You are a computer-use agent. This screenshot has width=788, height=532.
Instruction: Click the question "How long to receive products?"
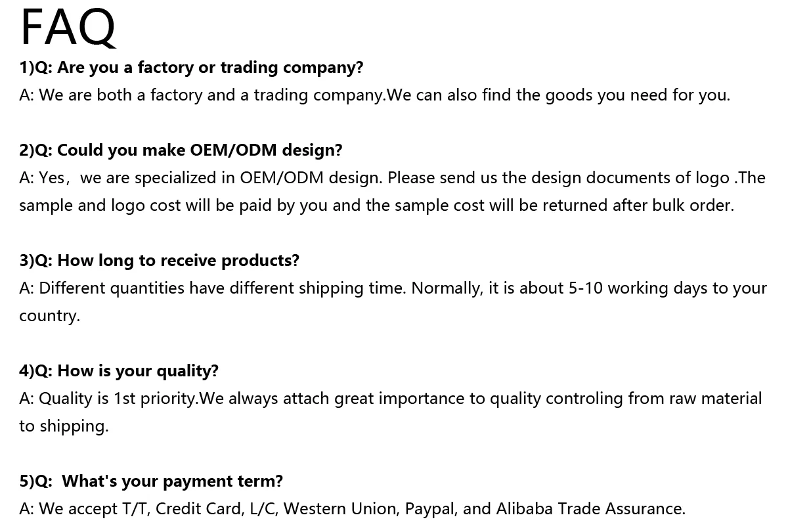(178, 261)
